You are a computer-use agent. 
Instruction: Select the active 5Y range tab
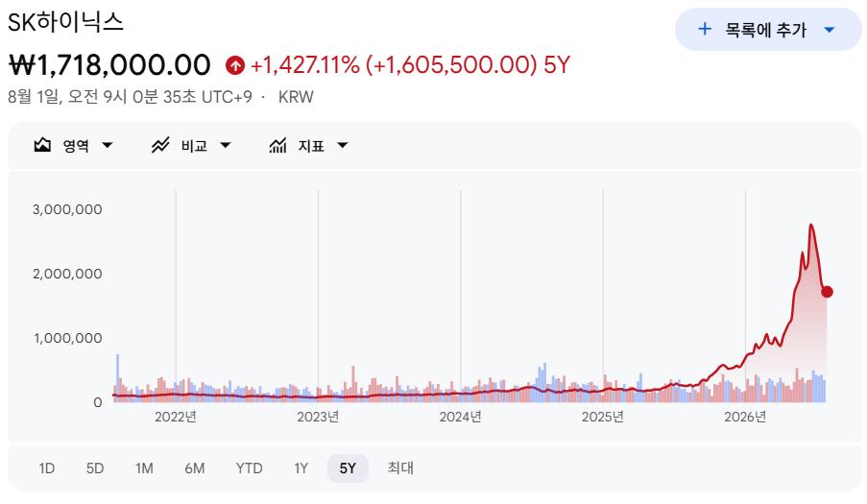pos(348,468)
